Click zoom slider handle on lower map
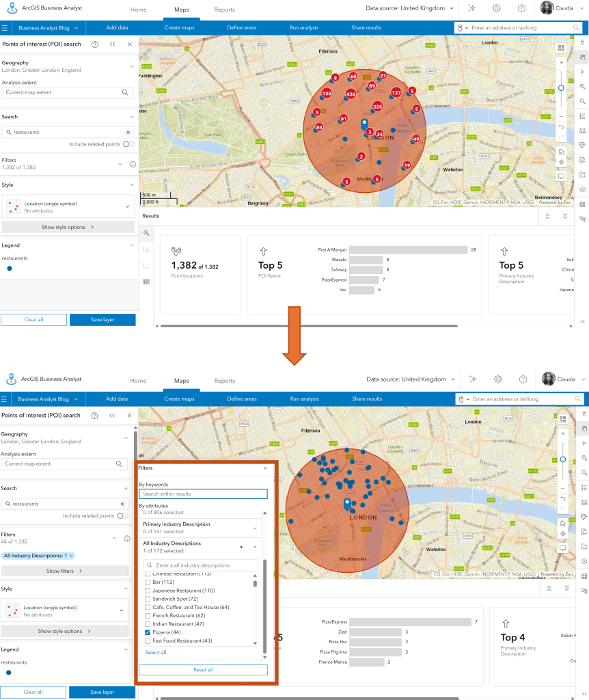This screenshot has width=589, height=700. (562, 459)
